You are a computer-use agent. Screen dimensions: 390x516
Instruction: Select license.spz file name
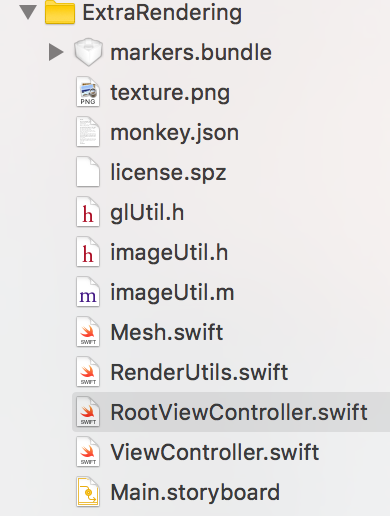click(168, 173)
